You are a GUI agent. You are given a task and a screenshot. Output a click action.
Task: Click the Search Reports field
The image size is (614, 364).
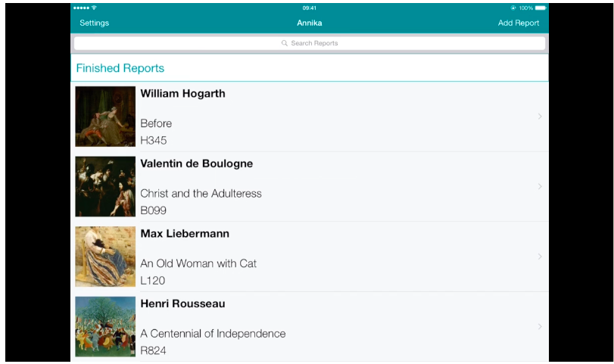pos(310,43)
